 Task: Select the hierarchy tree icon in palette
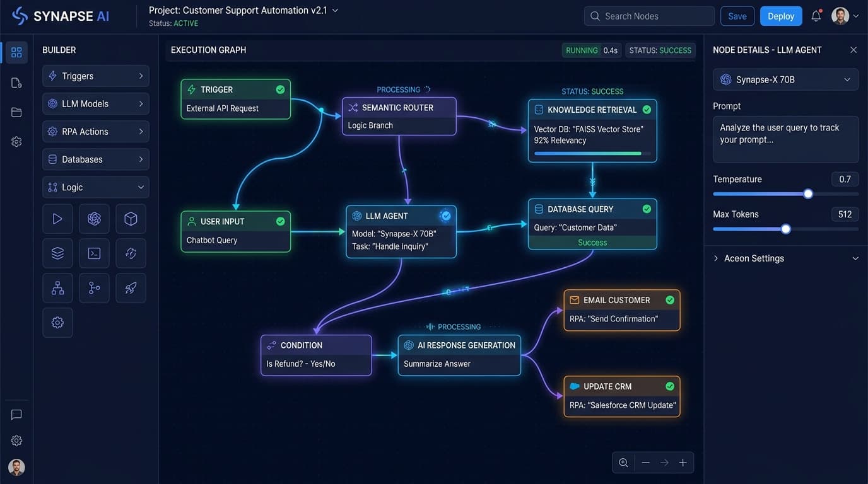57,288
